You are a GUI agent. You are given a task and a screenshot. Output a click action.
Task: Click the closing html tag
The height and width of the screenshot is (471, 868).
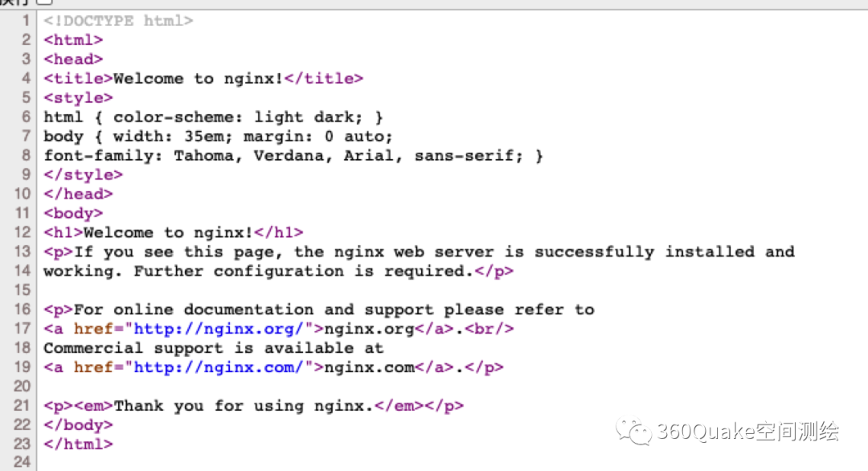[x=78, y=444]
